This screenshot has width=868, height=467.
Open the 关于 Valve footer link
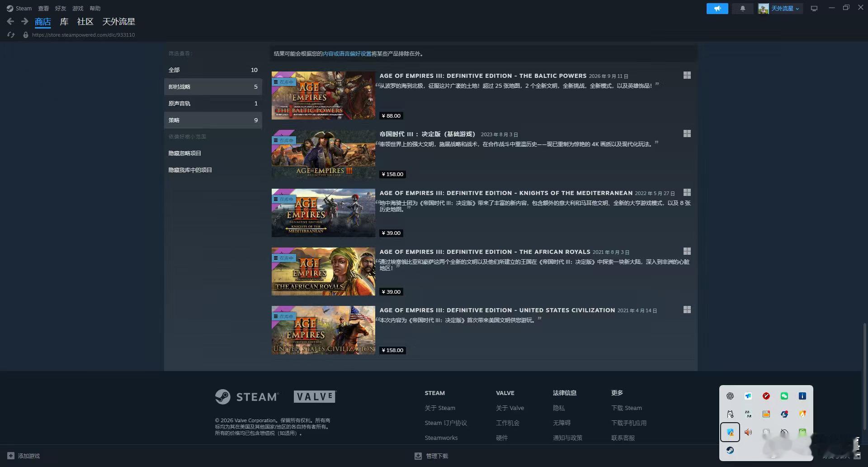click(x=510, y=408)
